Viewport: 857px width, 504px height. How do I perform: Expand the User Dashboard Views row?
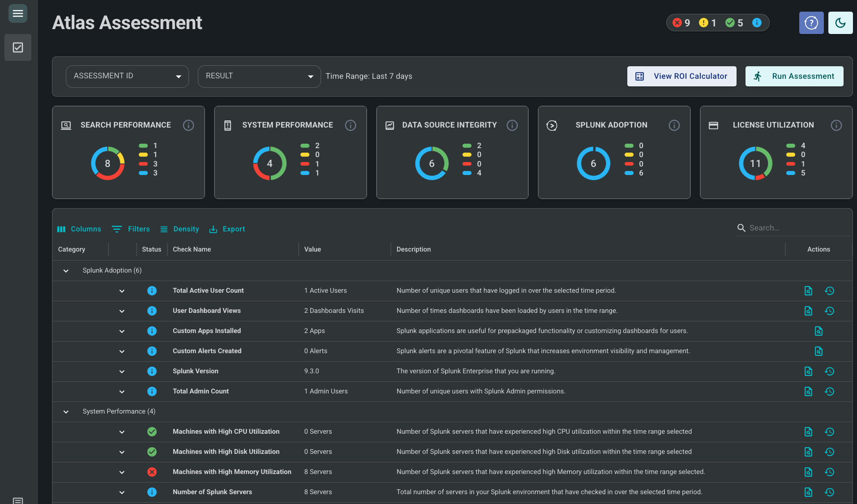click(x=122, y=311)
